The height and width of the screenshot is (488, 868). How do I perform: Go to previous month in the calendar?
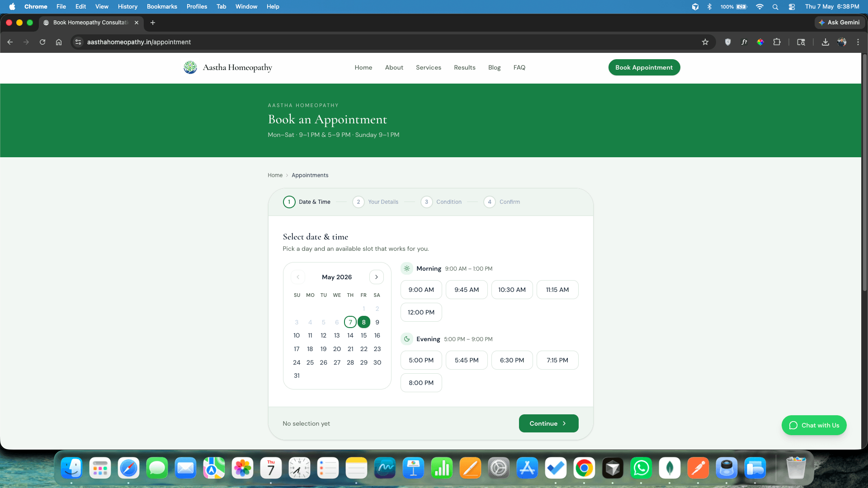pyautogui.click(x=298, y=277)
